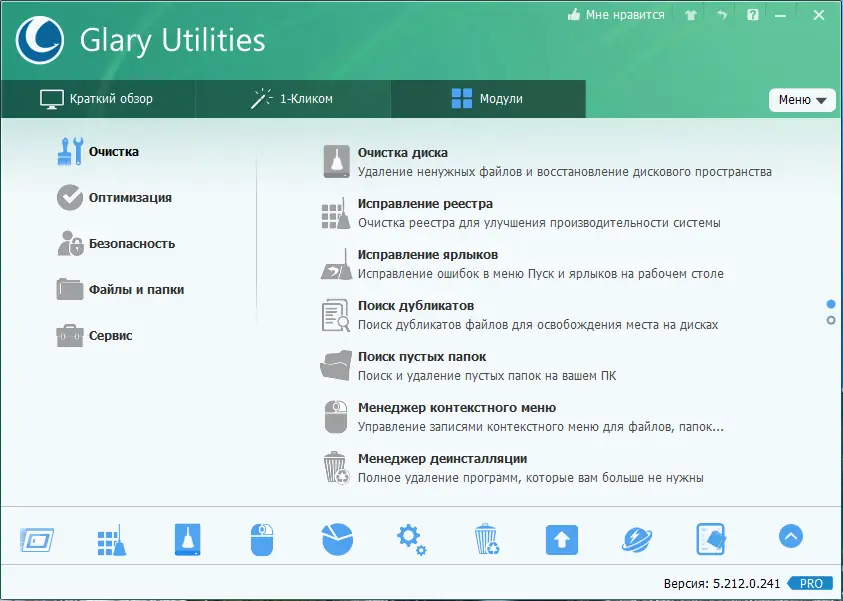Minimize the Glary Utilities window
The width and height of the screenshot is (843, 601).
780,15
